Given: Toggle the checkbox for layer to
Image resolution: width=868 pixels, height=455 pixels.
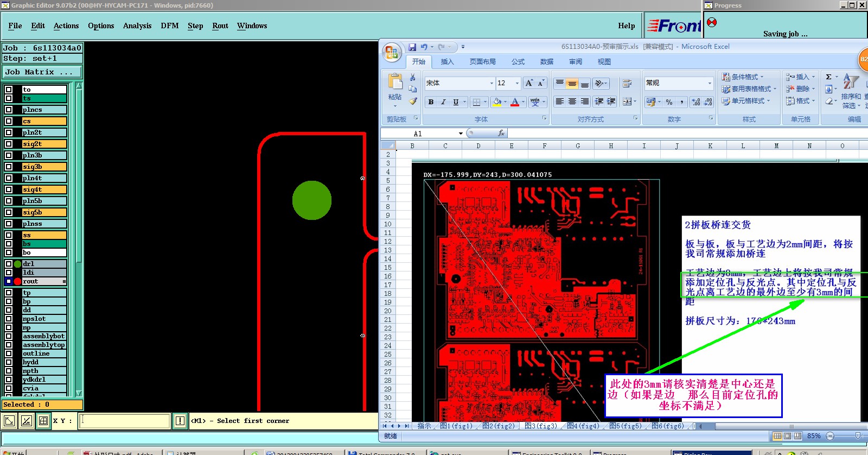Looking at the screenshot, I should click(x=9, y=90).
